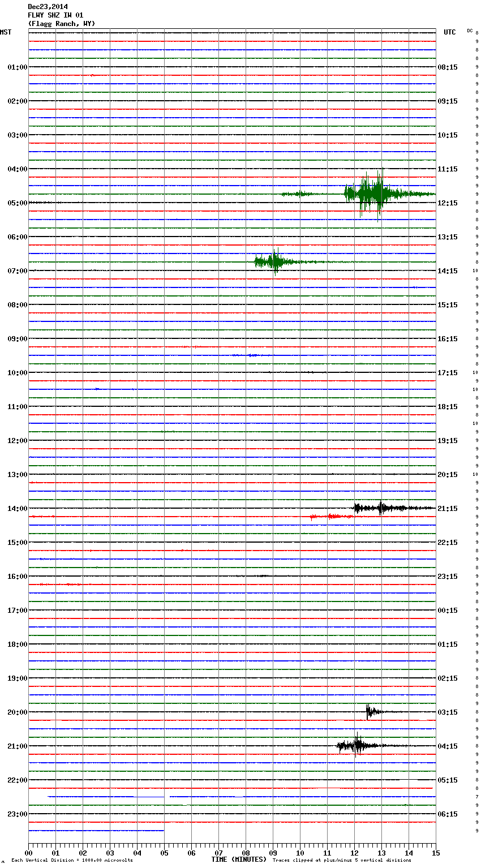Click the location label (Flagg Ranch, WY)
481x868 pixels.
(62, 24)
